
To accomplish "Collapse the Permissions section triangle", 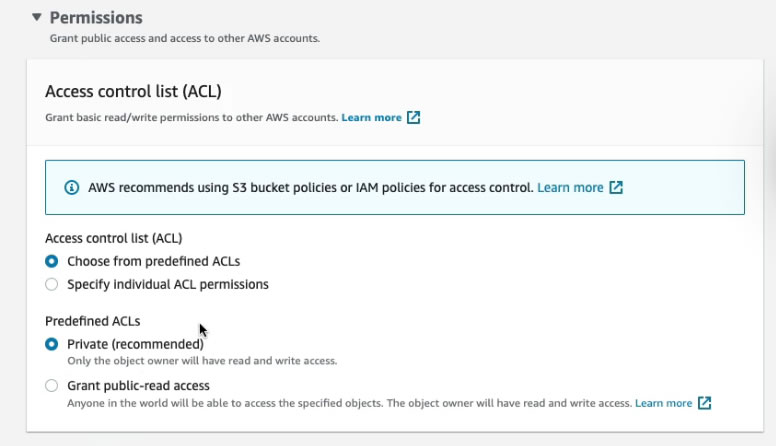I will point(37,17).
